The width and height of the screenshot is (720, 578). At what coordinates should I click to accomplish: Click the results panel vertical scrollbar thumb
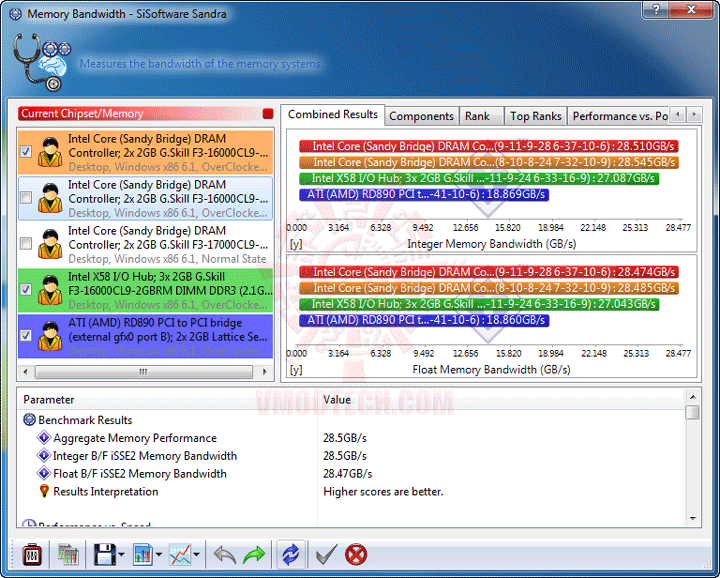[692, 412]
